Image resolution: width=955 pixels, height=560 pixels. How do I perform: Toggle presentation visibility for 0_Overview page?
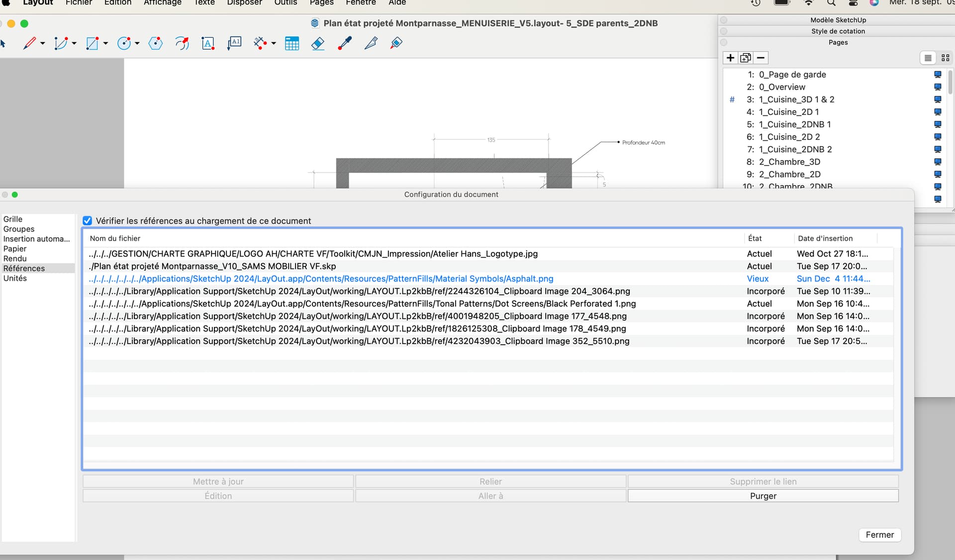[938, 87]
